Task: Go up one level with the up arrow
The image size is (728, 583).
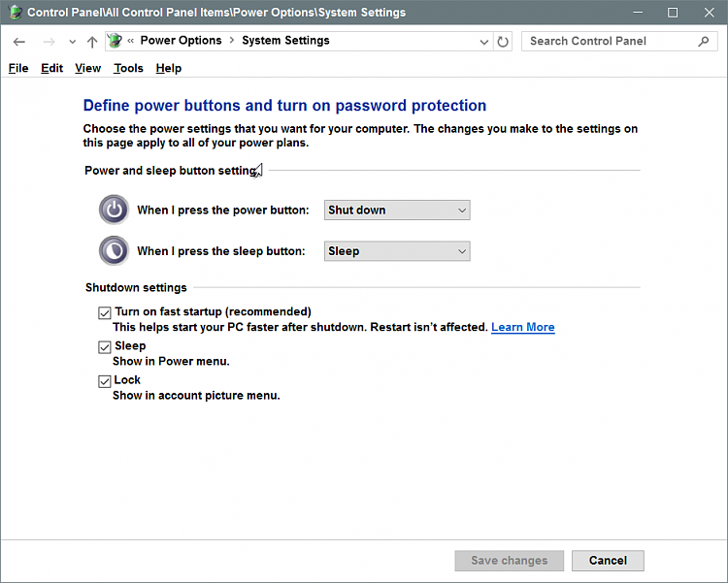Action: coord(92,42)
